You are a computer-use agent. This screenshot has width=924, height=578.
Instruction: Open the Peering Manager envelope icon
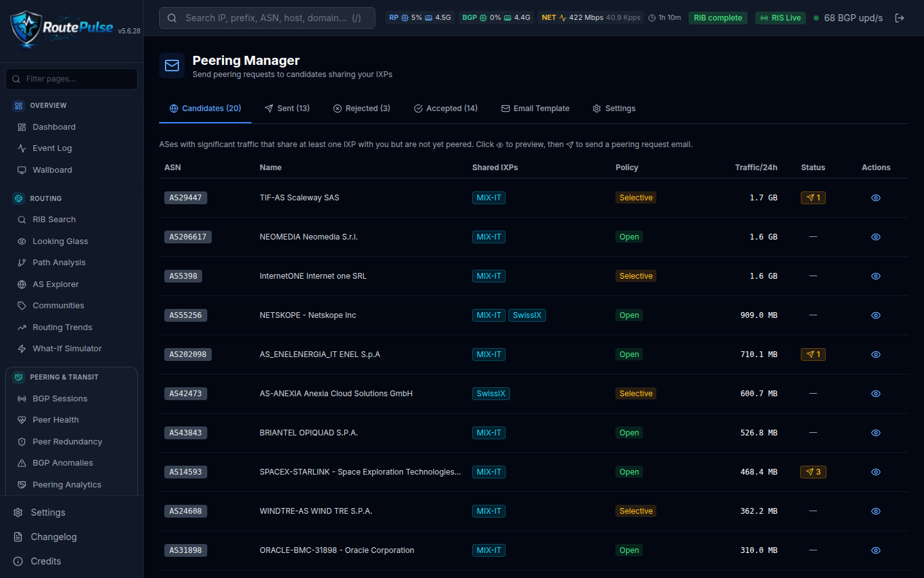pyautogui.click(x=172, y=66)
